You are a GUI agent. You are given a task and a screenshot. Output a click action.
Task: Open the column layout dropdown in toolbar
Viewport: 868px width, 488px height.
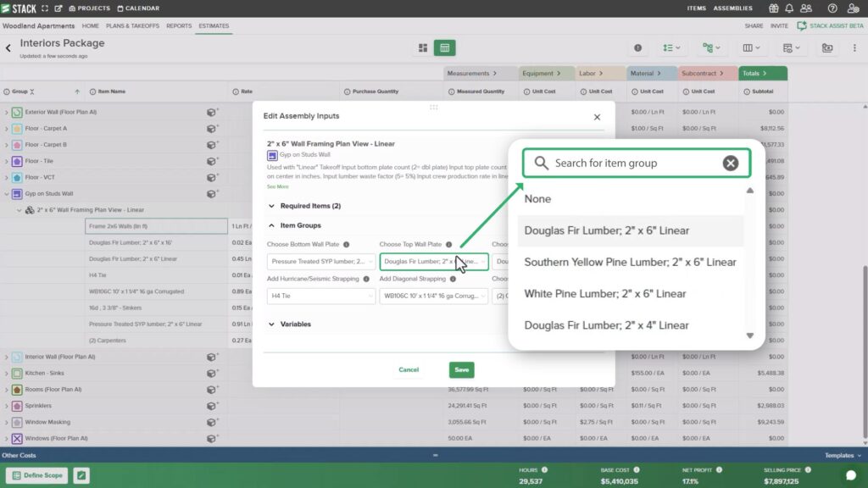[x=750, y=49]
